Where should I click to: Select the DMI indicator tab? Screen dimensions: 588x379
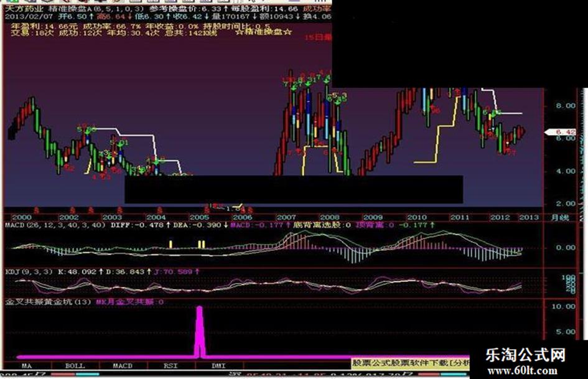tap(219, 365)
